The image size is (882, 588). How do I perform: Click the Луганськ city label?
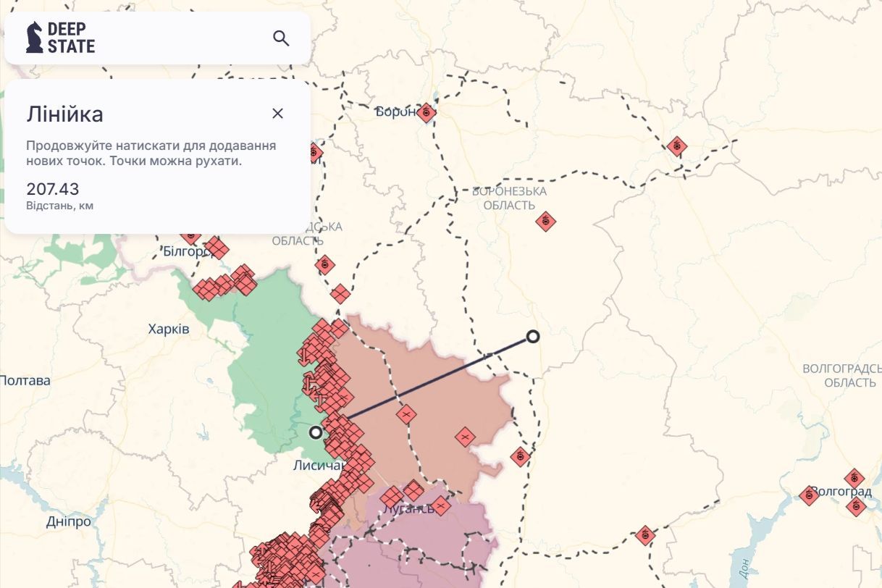(x=408, y=508)
